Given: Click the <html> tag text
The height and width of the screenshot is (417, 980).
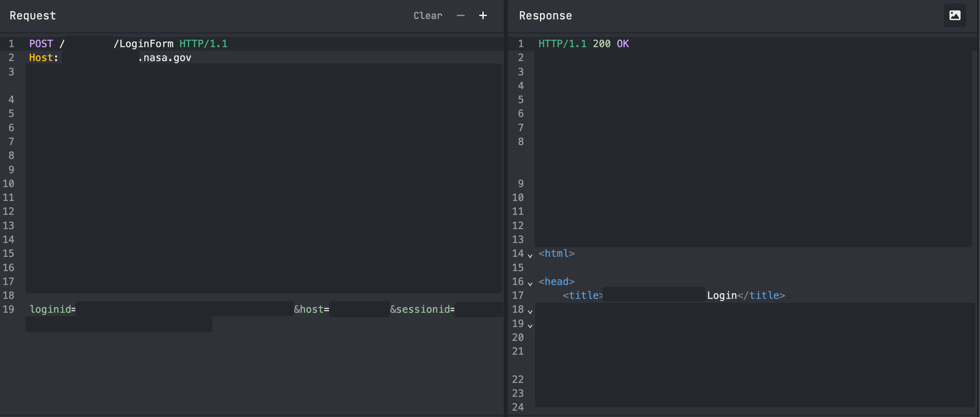Looking at the screenshot, I should coord(557,253).
